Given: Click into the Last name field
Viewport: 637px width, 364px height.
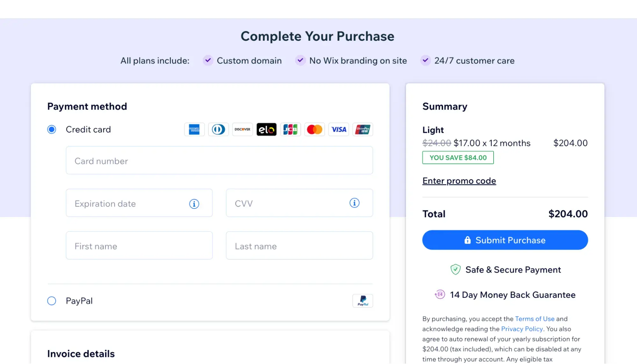Looking at the screenshot, I should coord(299,246).
